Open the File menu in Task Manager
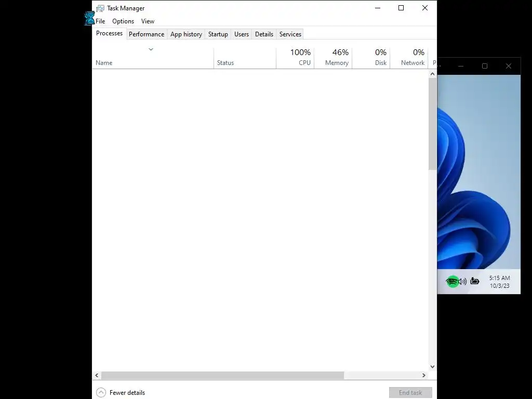 point(100,21)
